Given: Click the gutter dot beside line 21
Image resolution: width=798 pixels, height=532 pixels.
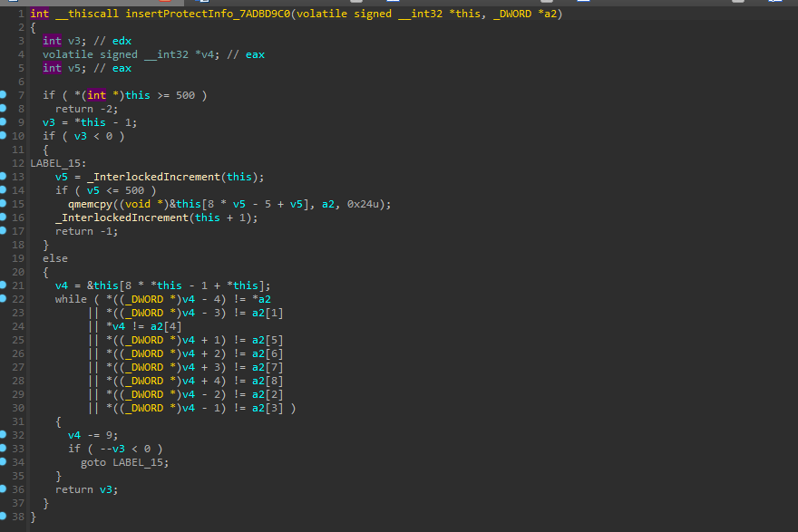Looking at the screenshot, I should coord(4,285).
